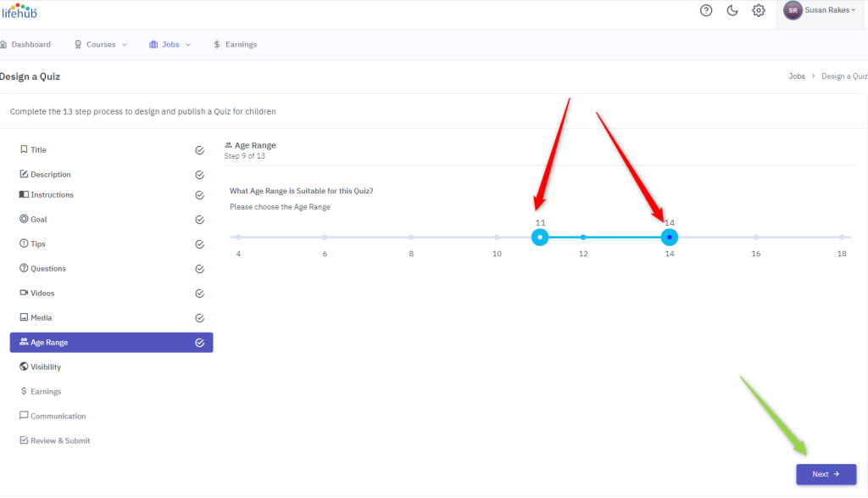868x498 pixels.
Task: Click the dollar icon beside top Earnings
Action: click(216, 44)
